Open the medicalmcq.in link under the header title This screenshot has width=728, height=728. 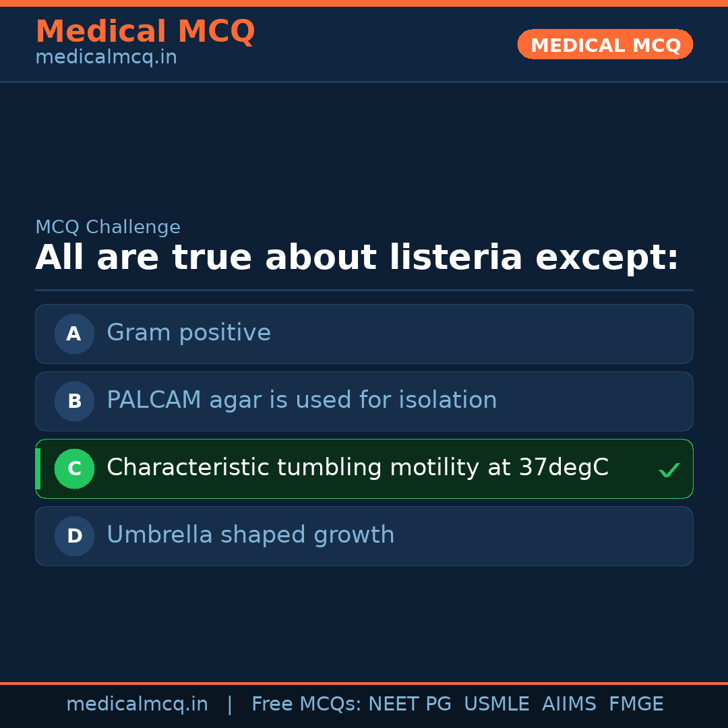click(x=106, y=58)
